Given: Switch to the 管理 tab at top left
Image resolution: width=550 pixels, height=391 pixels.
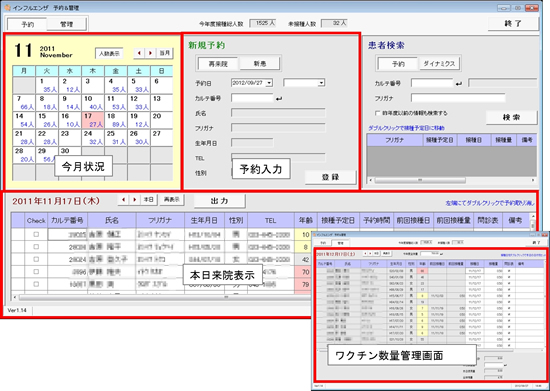Looking at the screenshot, I should 67,24.
